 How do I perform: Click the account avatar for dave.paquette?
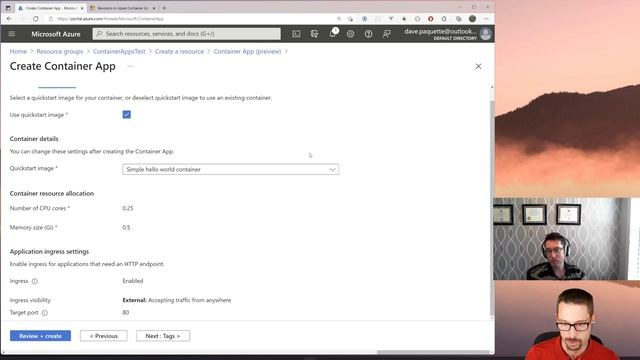click(486, 34)
